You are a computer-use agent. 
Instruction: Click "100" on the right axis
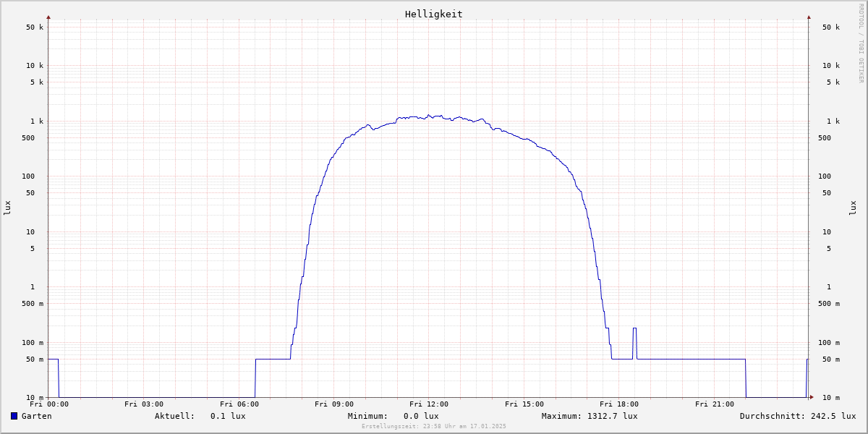(825, 176)
